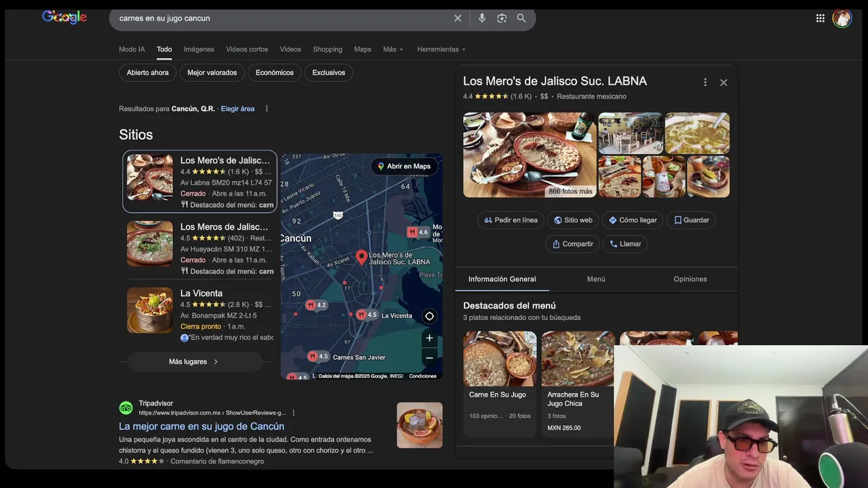Open the Sitio web button

[x=573, y=220]
